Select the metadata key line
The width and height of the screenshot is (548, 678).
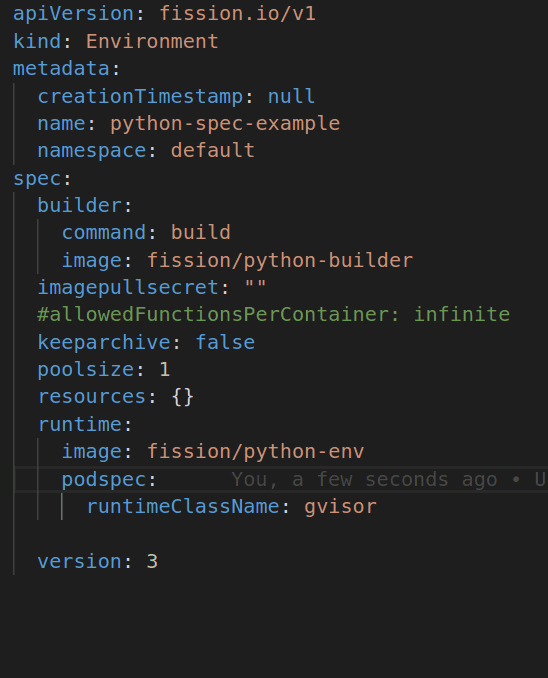click(66, 69)
